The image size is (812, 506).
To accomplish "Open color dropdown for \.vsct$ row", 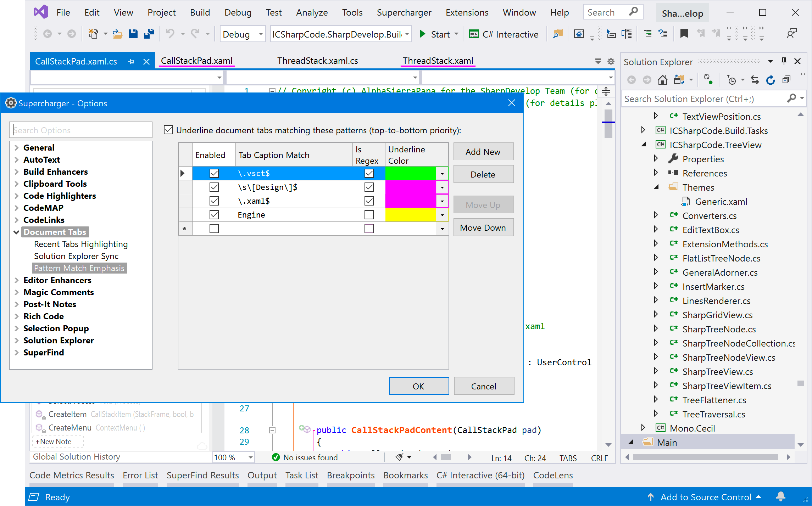I will (x=442, y=174).
